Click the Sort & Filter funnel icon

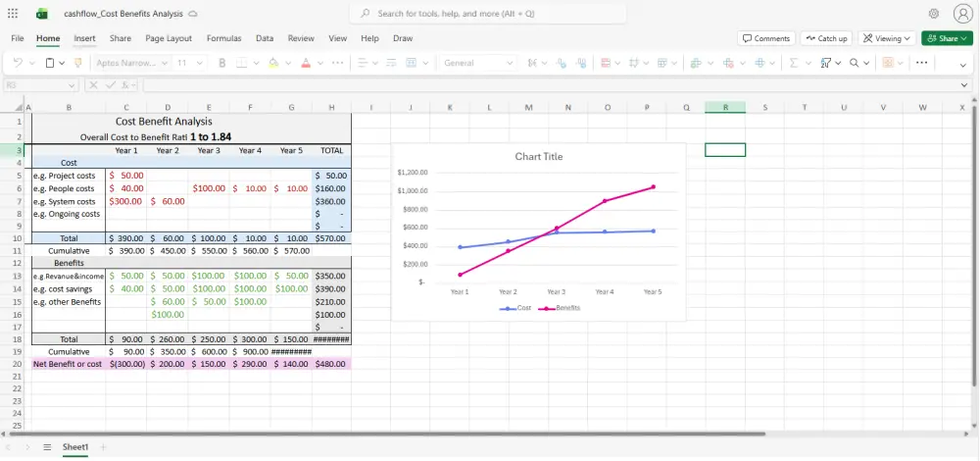click(825, 63)
